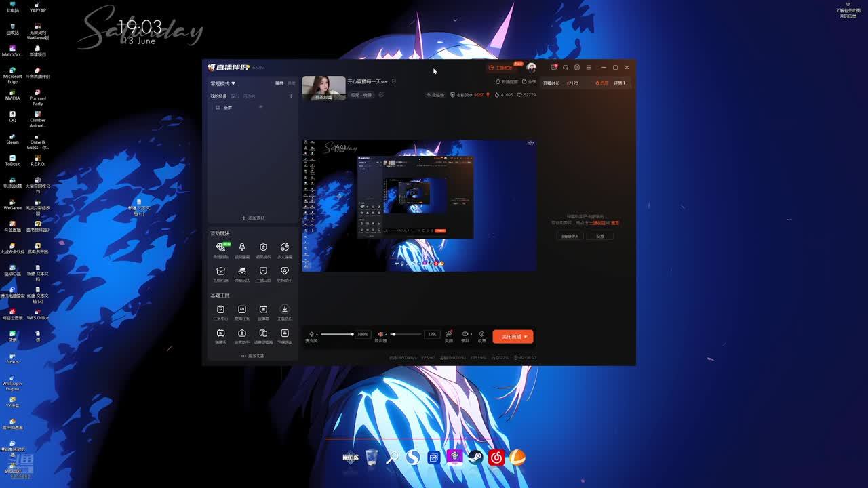Select the third tab in scenes header
The width and height of the screenshot is (868, 488).
coord(249,96)
